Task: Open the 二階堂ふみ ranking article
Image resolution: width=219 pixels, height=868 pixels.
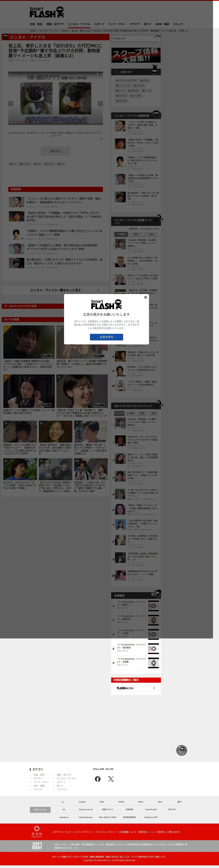Action: click(x=143, y=509)
